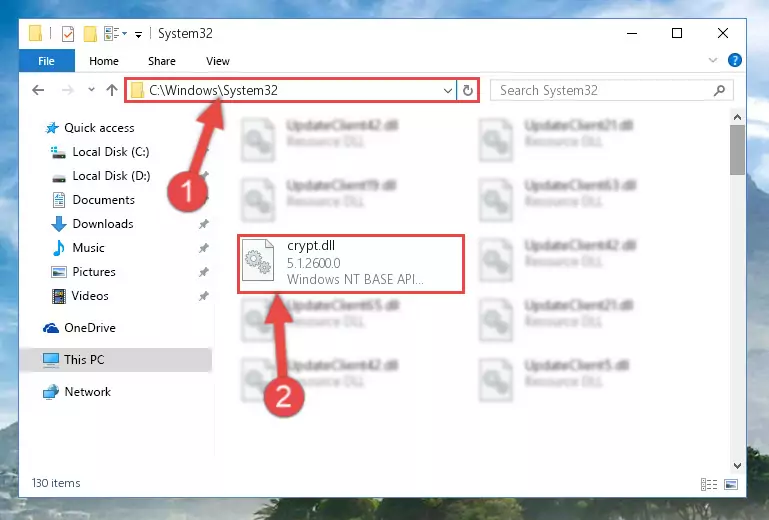The height and width of the screenshot is (520, 769).
Task: Click the Music note icon
Action: coord(58,248)
